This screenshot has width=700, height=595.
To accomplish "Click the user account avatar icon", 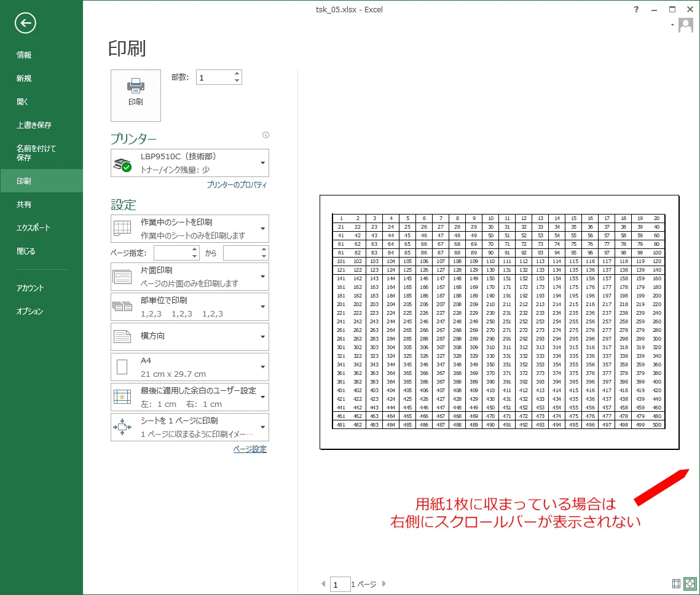I will (x=685, y=25).
